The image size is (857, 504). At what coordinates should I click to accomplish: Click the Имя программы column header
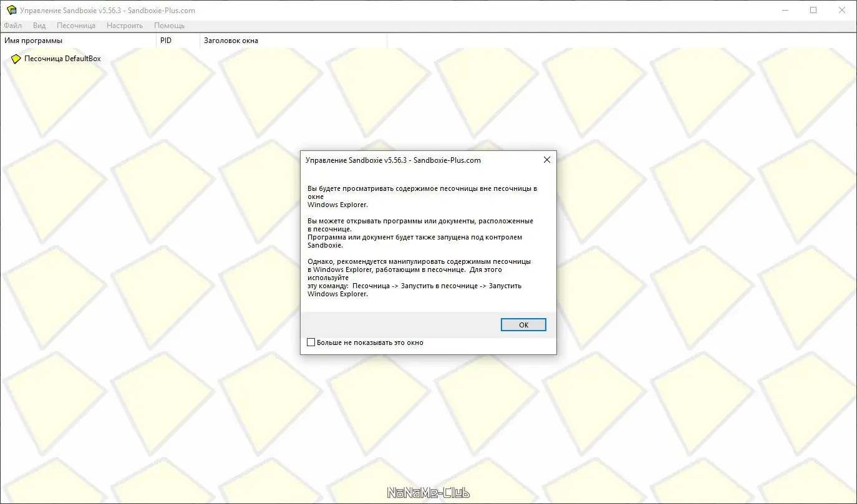78,41
